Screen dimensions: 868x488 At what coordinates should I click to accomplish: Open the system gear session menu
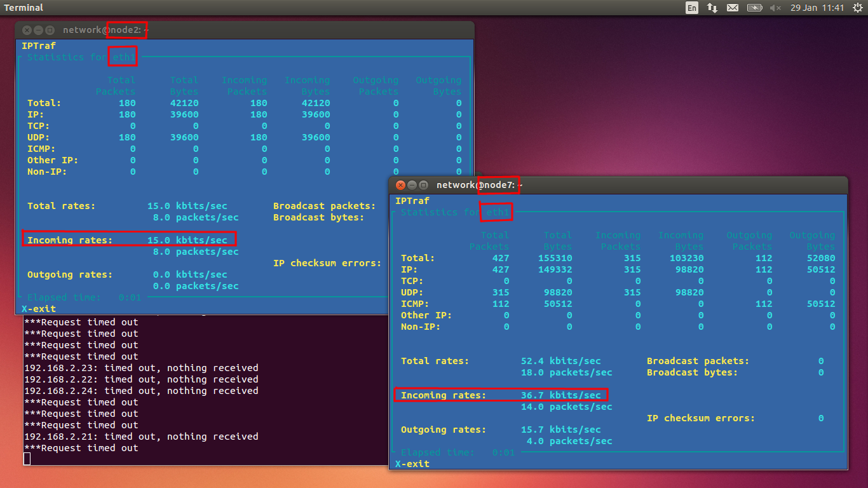pyautogui.click(x=858, y=8)
